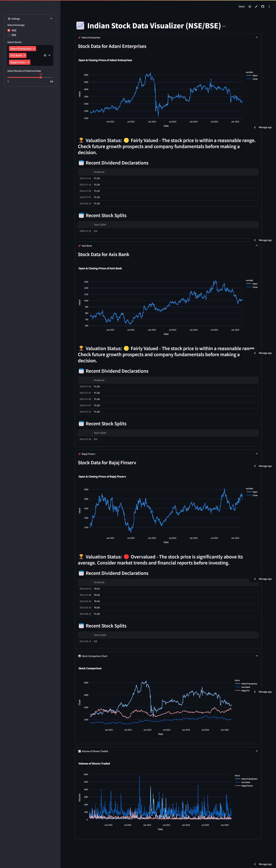
Task: Remove the Bajaj Finserv stock tag
Action: (28, 62)
